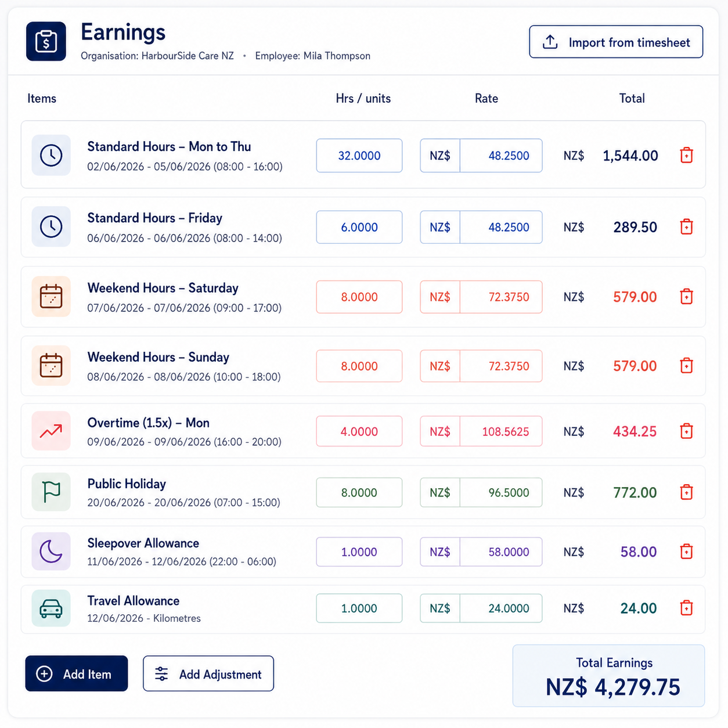This screenshot has width=728, height=728.
Task: Delete the Standard Hours Mon to Thu item
Action: click(686, 156)
